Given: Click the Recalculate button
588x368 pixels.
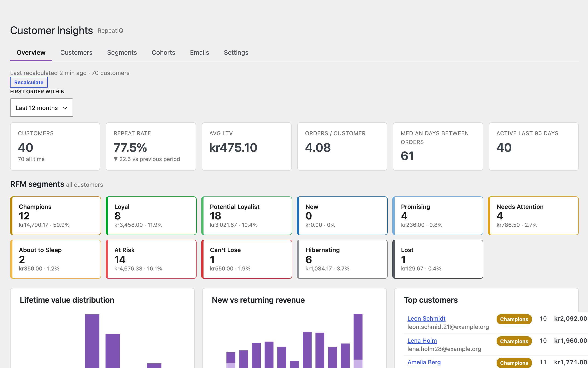Looking at the screenshot, I should pyautogui.click(x=29, y=82).
